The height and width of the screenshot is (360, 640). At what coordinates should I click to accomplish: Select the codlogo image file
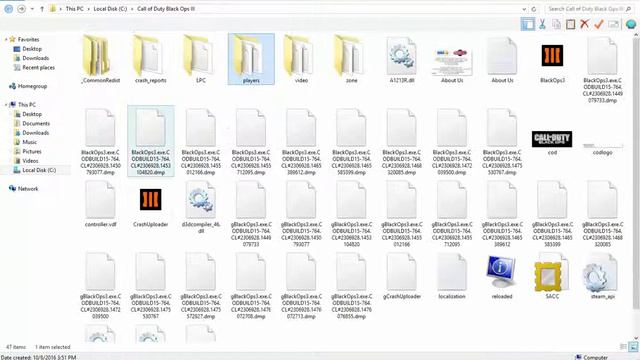coord(602,148)
